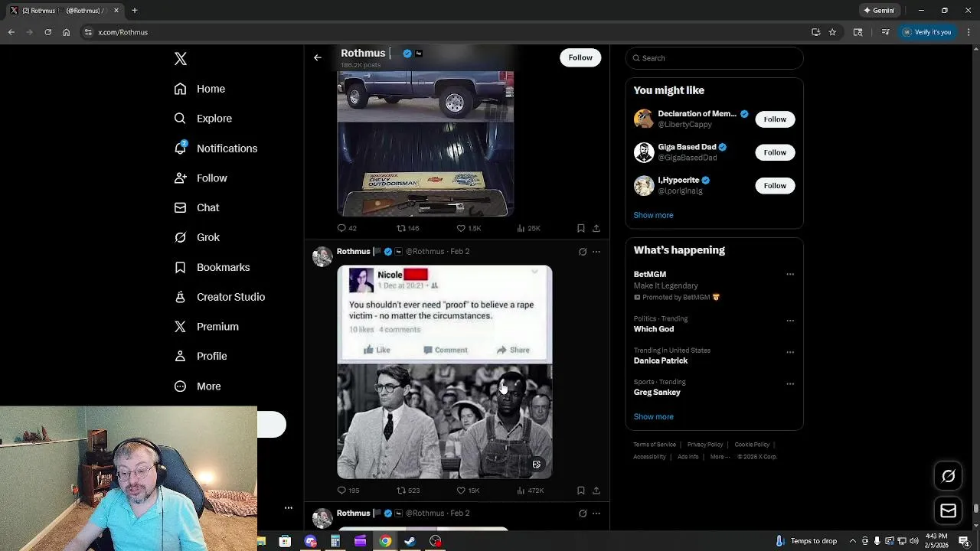Like the post with 15K likes

(x=468, y=491)
